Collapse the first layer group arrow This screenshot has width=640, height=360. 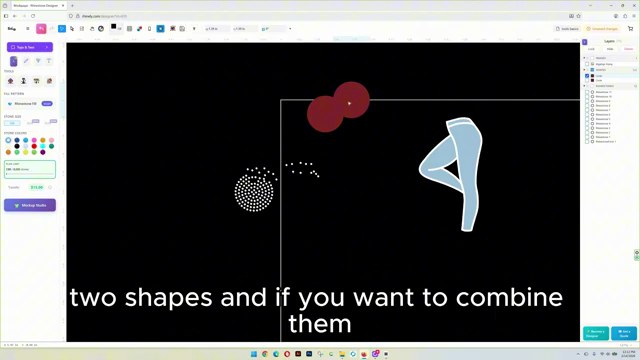(584, 58)
